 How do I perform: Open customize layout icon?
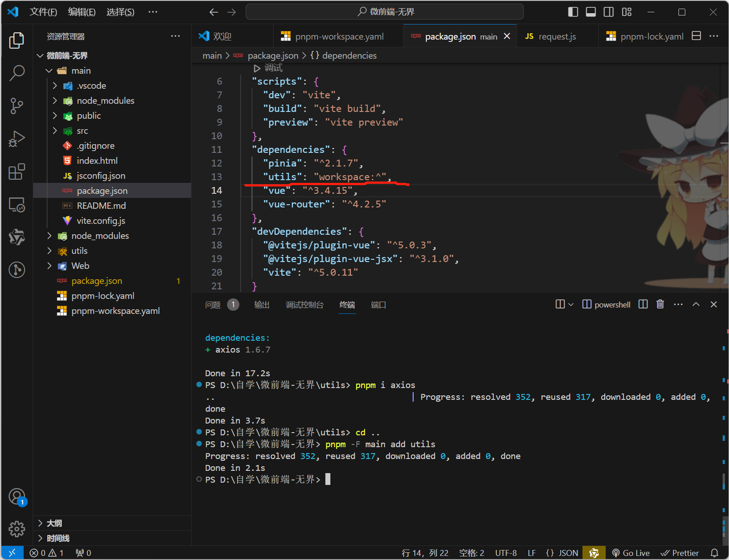(627, 12)
